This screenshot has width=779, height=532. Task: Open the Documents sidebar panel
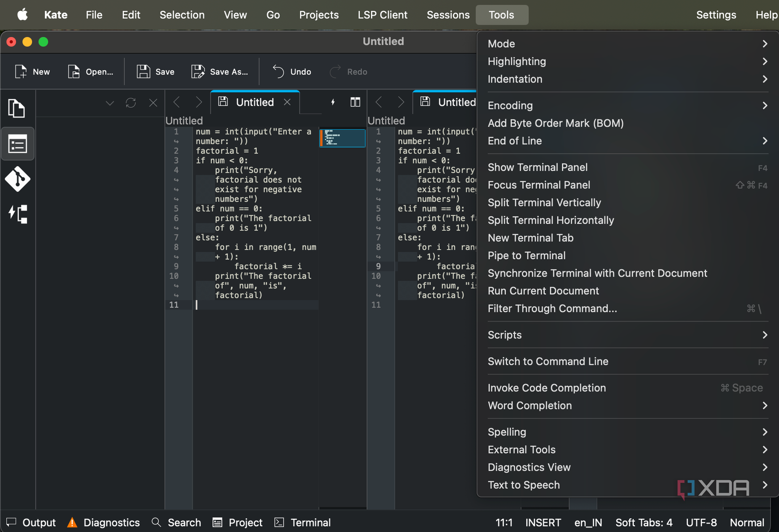pyautogui.click(x=17, y=108)
